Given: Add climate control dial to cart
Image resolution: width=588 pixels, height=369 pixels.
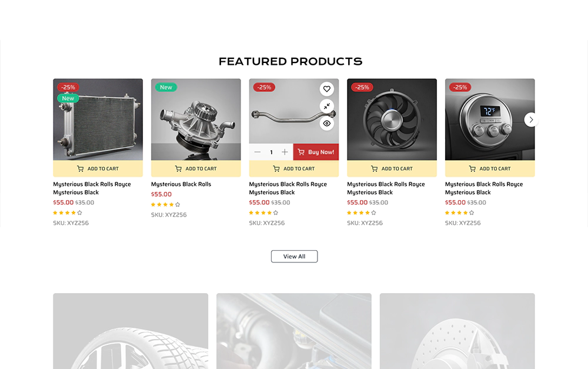Looking at the screenshot, I should point(490,168).
